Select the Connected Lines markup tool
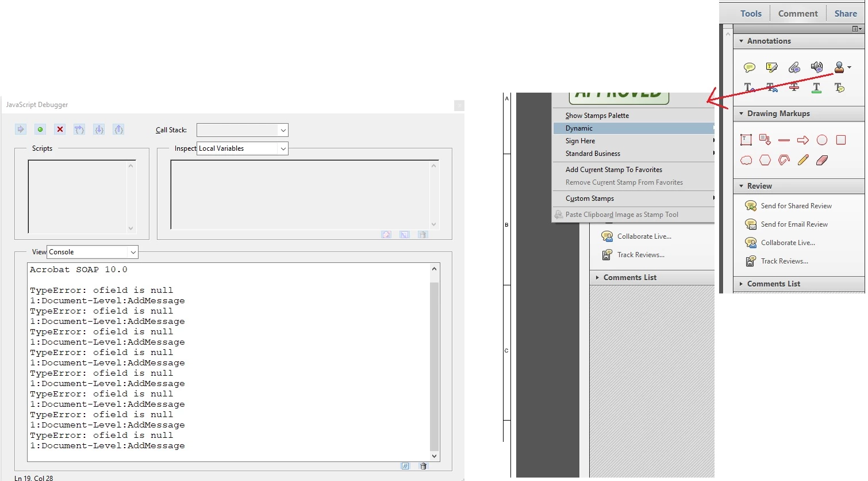This screenshot has width=868, height=481. click(x=784, y=160)
